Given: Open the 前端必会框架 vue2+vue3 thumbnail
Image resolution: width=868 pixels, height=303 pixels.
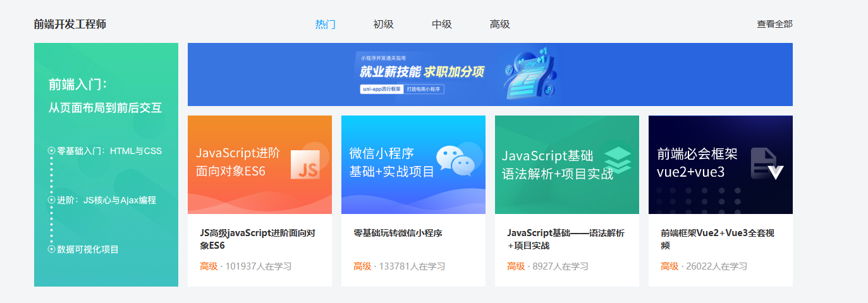Looking at the screenshot, I should click(721, 165).
